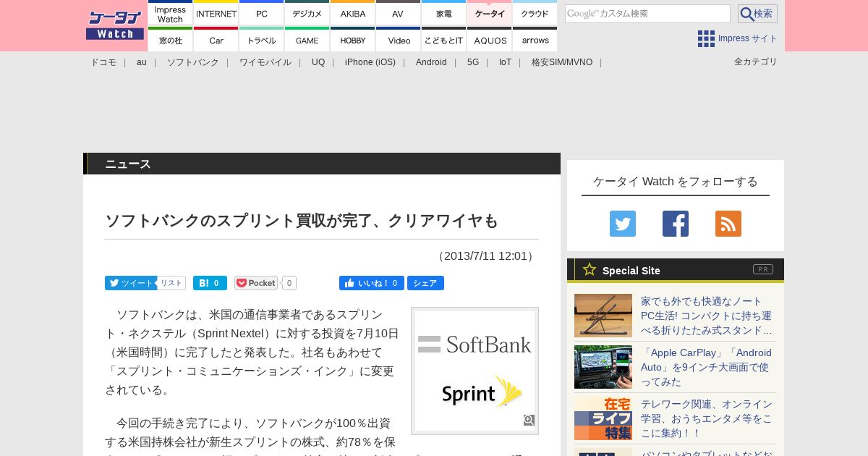This screenshot has width=868, height=456.
Task: Open CarPlay display article thumbnail
Action: (x=603, y=367)
